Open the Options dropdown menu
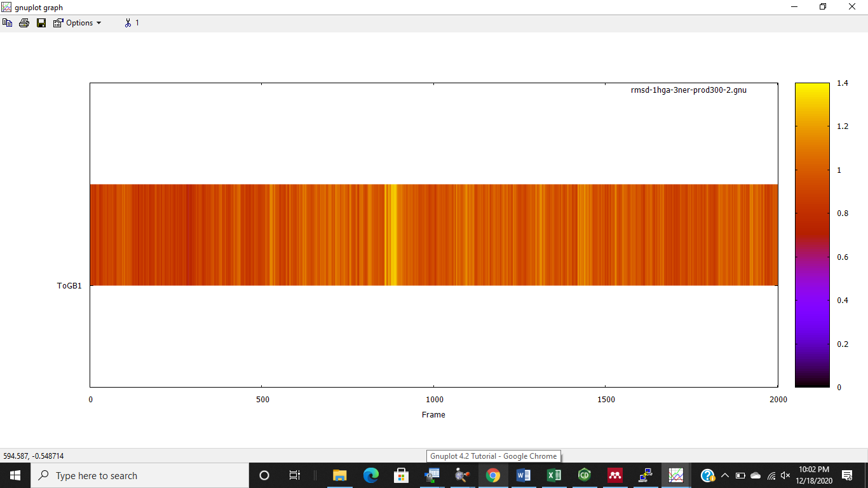868x488 pixels. click(78, 23)
